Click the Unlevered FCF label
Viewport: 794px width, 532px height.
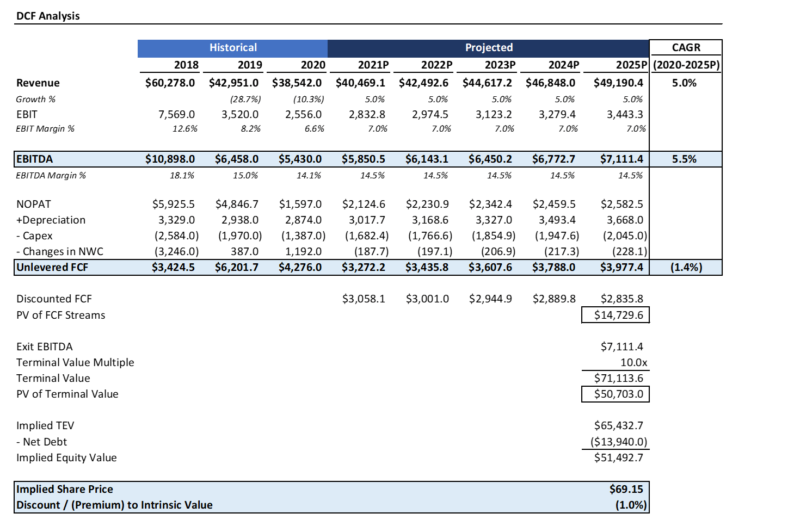52,267
